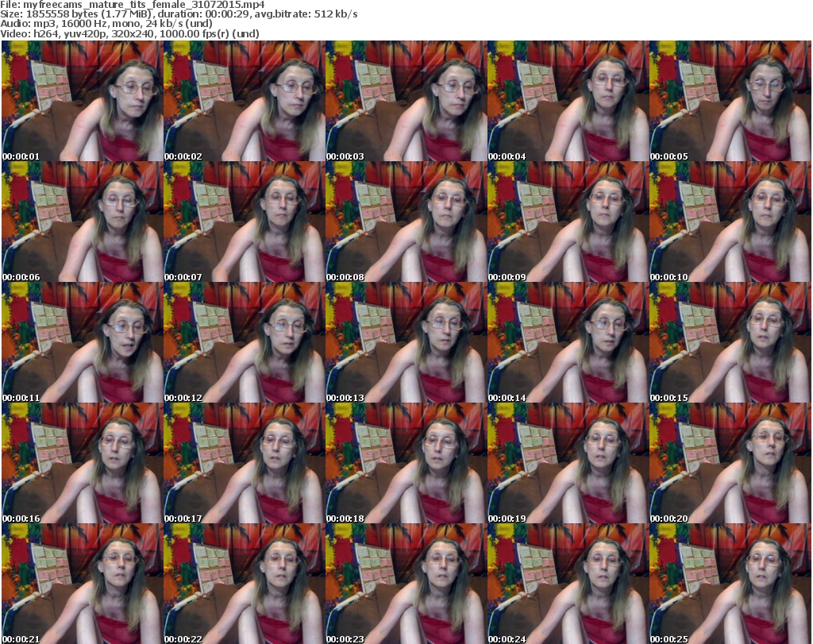
Task: Click the frame thumbnail marked 00:00:12
Action: tap(245, 343)
